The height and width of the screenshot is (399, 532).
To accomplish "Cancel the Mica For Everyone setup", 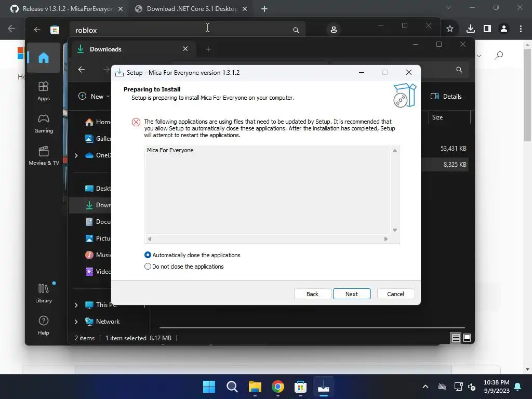I will [x=395, y=294].
